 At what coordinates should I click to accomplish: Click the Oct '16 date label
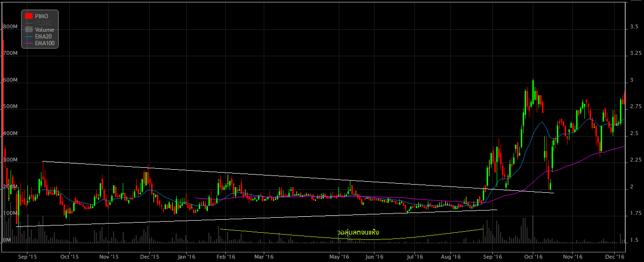point(533,257)
